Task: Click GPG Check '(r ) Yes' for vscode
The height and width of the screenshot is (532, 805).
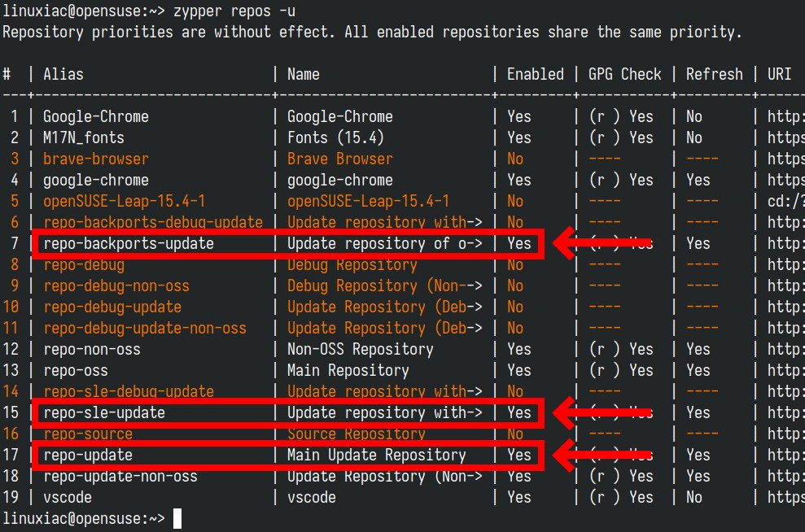Action: coord(621,497)
